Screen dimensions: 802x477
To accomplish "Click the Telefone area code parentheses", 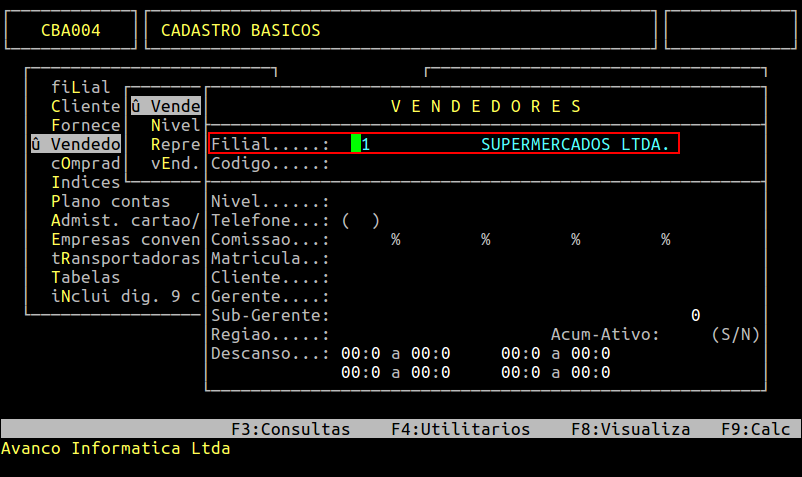I will 361,220.
